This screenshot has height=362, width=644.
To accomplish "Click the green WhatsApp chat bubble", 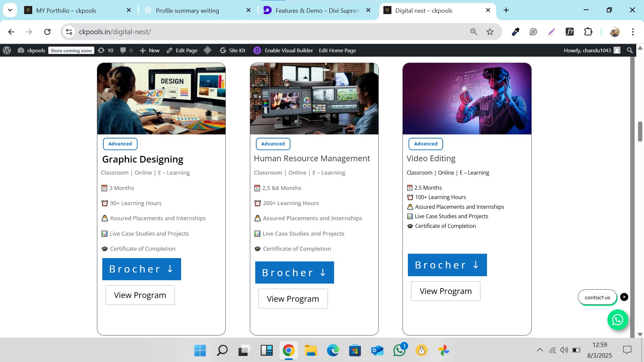I will pyautogui.click(x=618, y=320).
